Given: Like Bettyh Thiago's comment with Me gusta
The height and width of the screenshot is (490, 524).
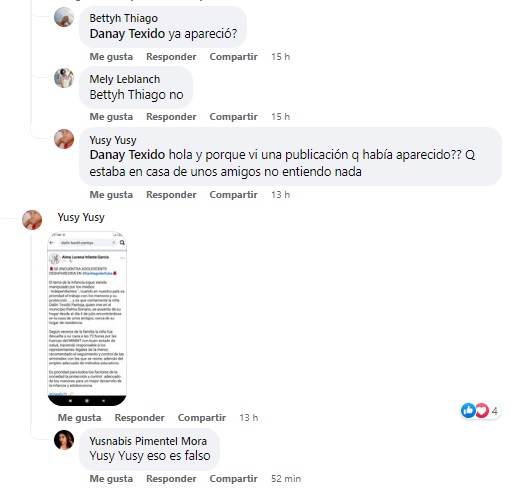Looking at the screenshot, I should 111,56.
